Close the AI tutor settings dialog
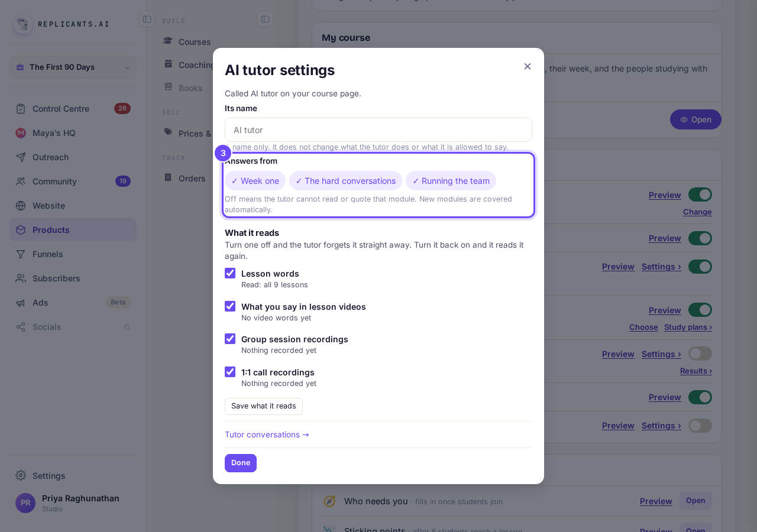The width and height of the screenshot is (757, 532). pyautogui.click(x=528, y=66)
